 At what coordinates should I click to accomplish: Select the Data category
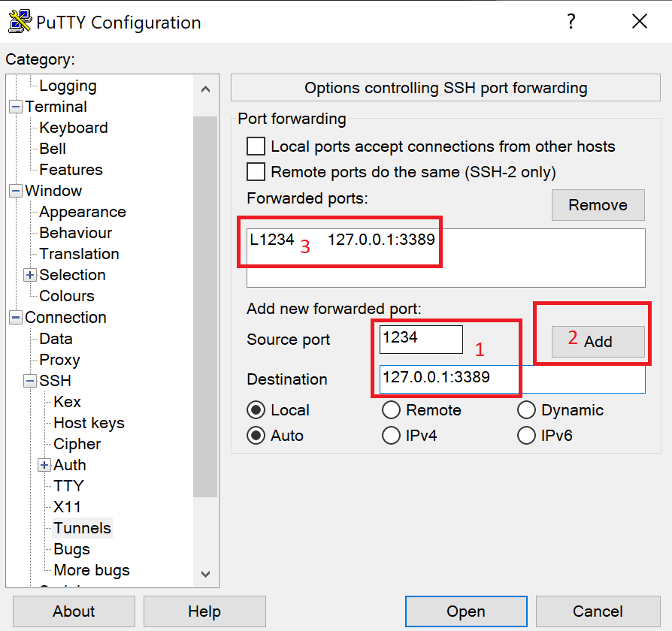pyautogui.click(x=56, y=339)
